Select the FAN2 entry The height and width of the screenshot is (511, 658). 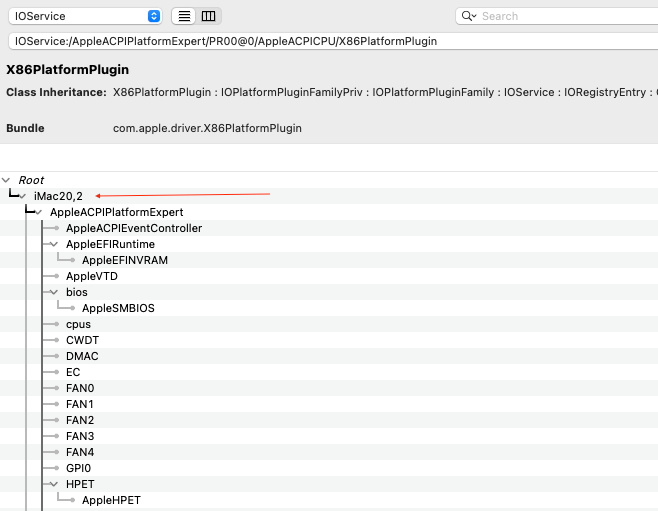click(x=80, y=420)
